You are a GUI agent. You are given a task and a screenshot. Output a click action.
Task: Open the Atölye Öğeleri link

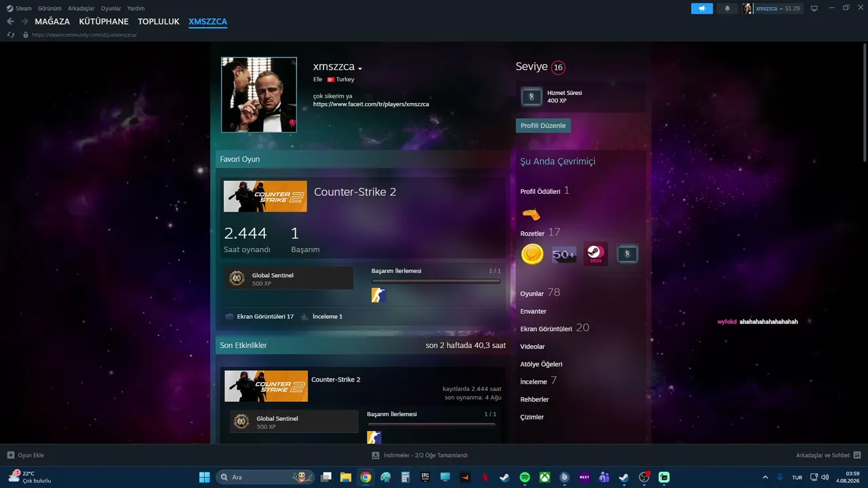541,364
